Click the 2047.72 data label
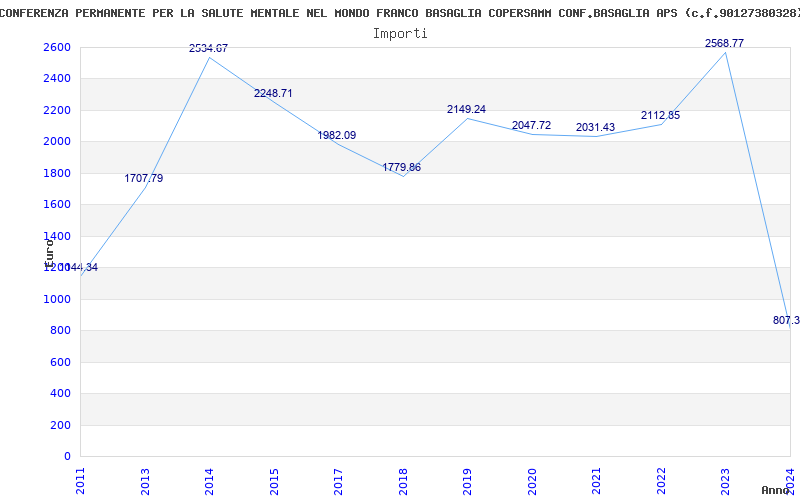The image size is (800, 500). click(531, 125)
